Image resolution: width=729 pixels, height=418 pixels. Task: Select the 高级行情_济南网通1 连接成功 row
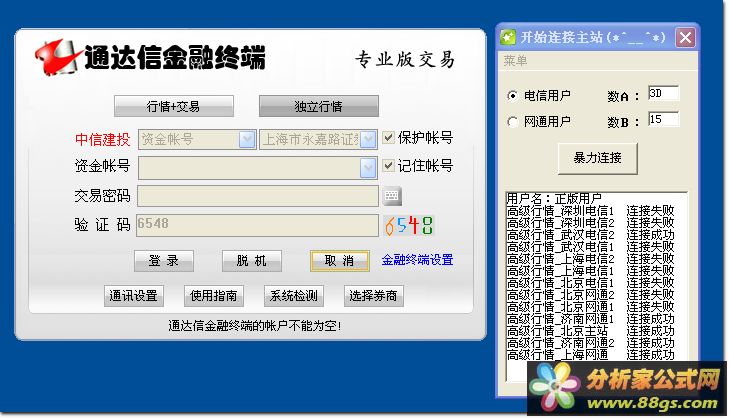(590, 319)
